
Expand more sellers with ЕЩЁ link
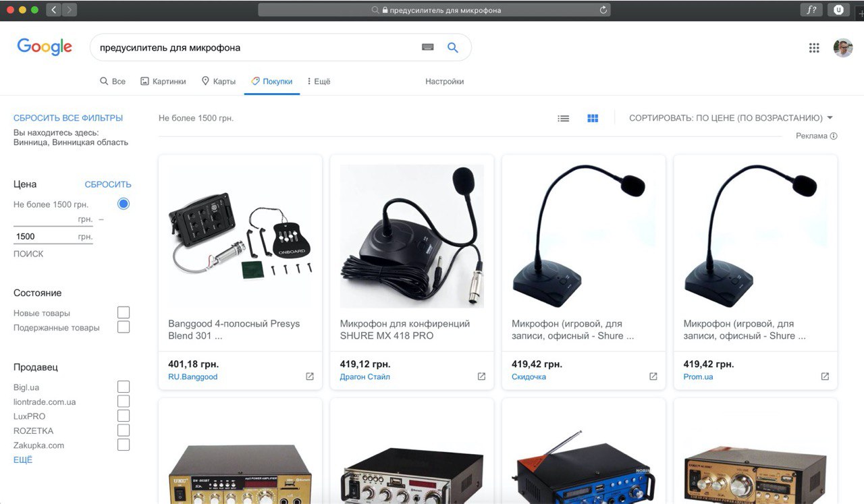tap(23, 460)
